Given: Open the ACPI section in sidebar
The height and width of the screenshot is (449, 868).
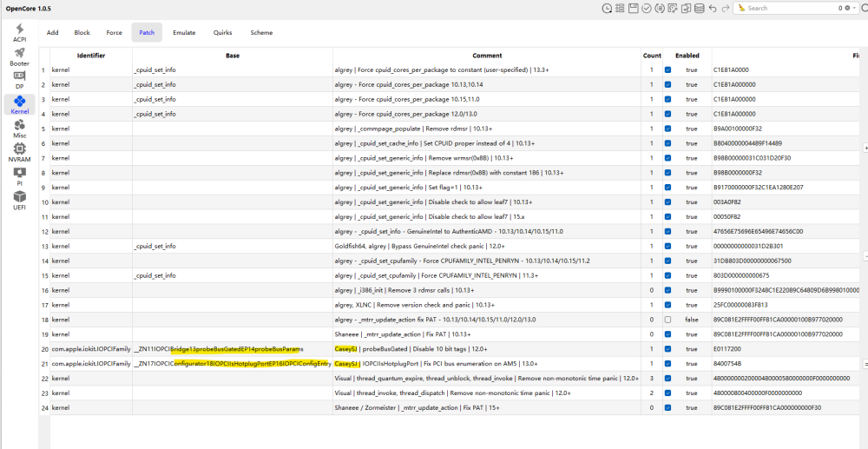Looking at the screenshot, I should 19,33.
